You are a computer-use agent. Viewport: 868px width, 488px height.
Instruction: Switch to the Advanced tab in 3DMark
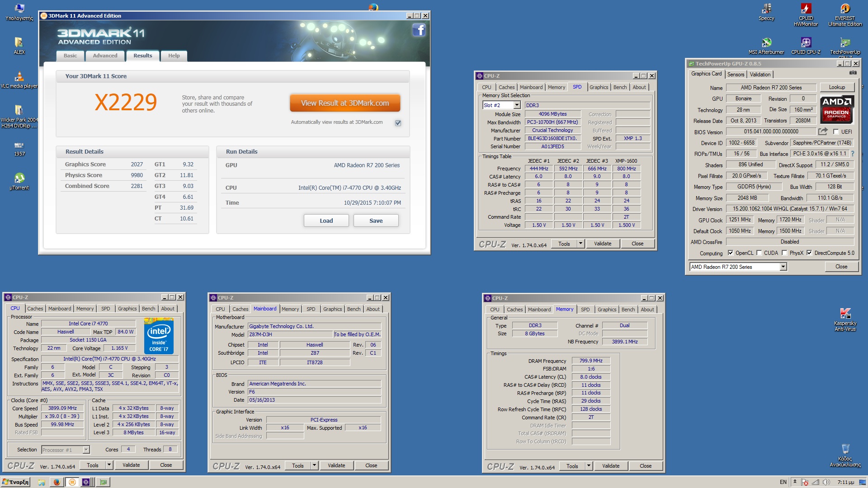(105, 56)
